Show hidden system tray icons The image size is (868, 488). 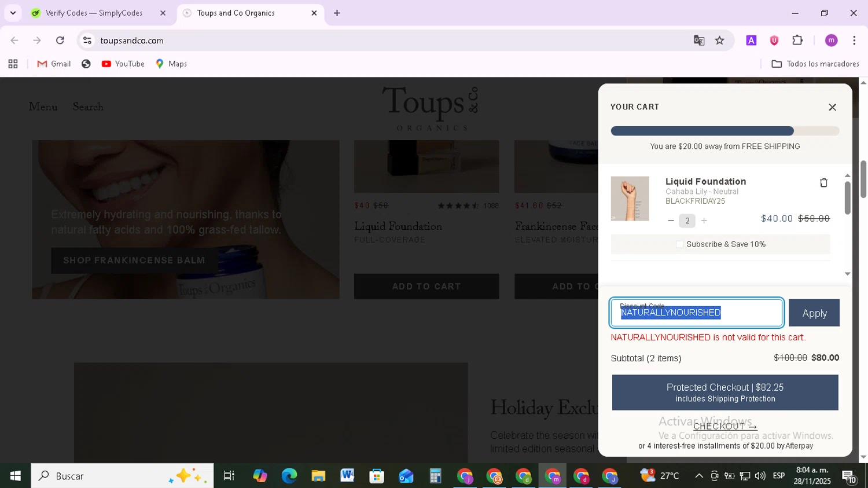[699, 476]
